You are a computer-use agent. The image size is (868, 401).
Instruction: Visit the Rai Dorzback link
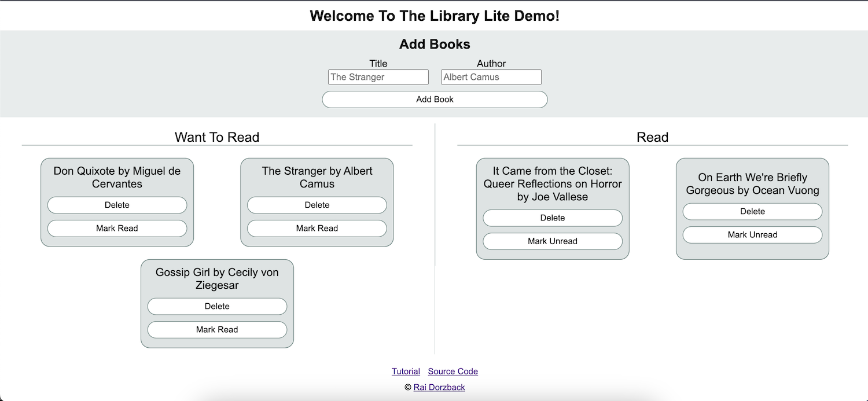[x=439, y=387]
